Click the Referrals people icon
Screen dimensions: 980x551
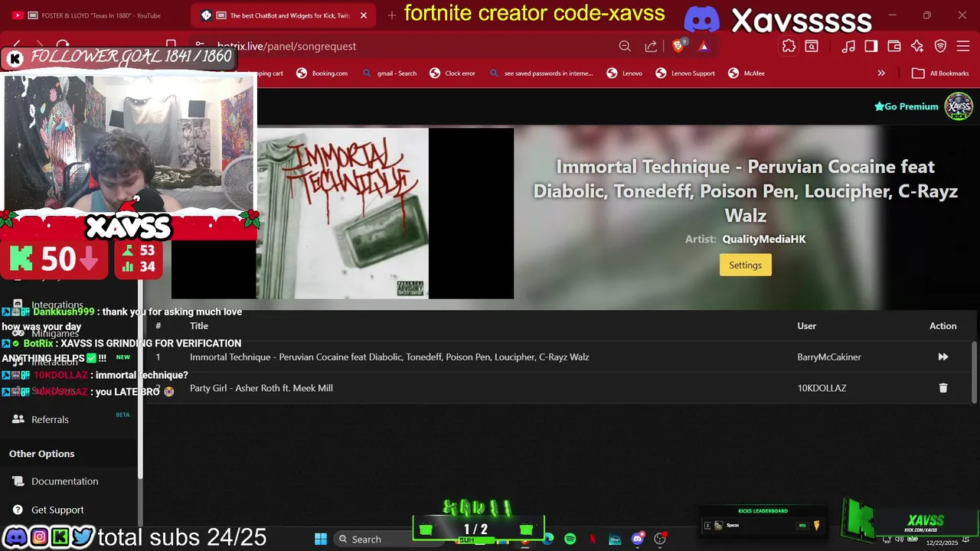coord(18,419)
